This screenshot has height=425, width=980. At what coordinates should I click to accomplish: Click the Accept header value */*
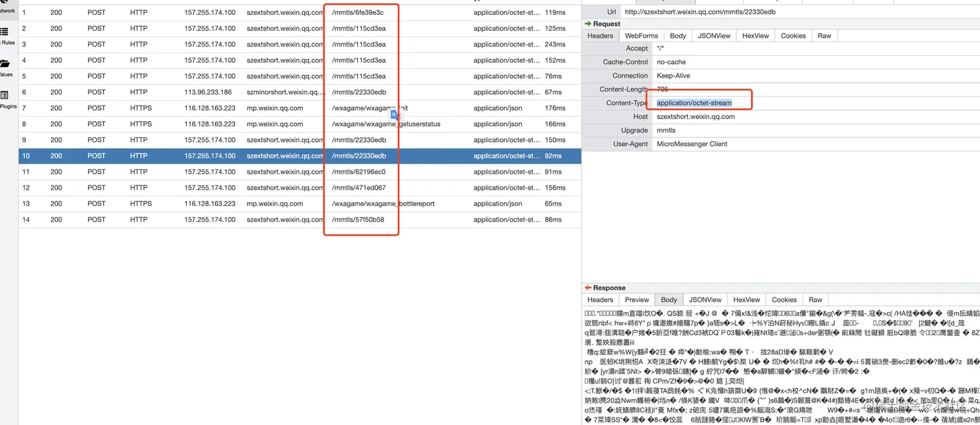click(660, 48)
